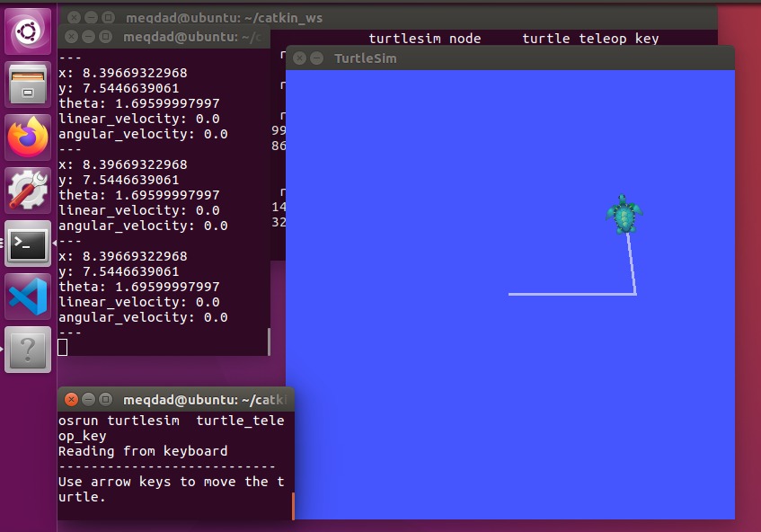Minimize the teleop_key terminal window
The image size is (761, 532).
tap(88, 400)
